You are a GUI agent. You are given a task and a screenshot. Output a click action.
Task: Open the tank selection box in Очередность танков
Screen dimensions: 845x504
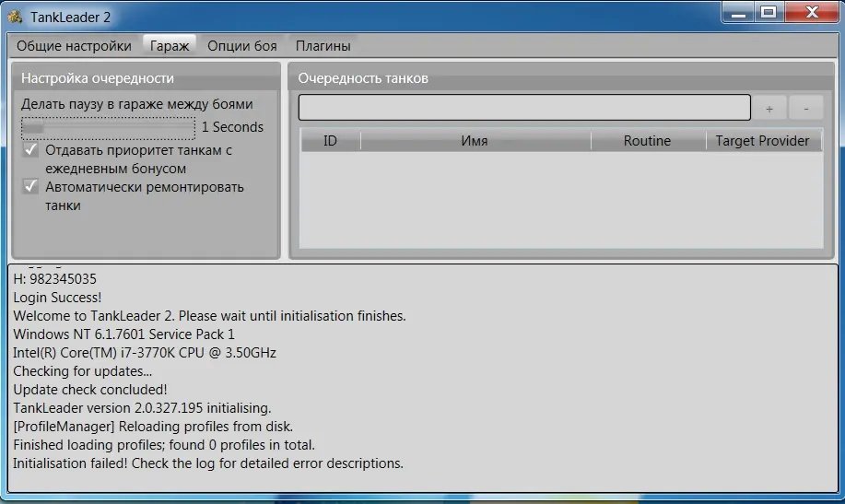[523, 108]
